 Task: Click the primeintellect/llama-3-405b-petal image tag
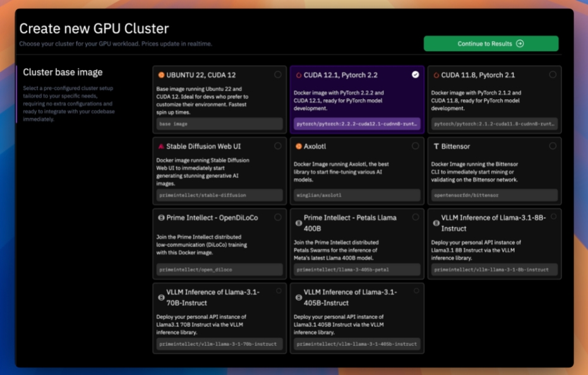[x=357, y=269]
